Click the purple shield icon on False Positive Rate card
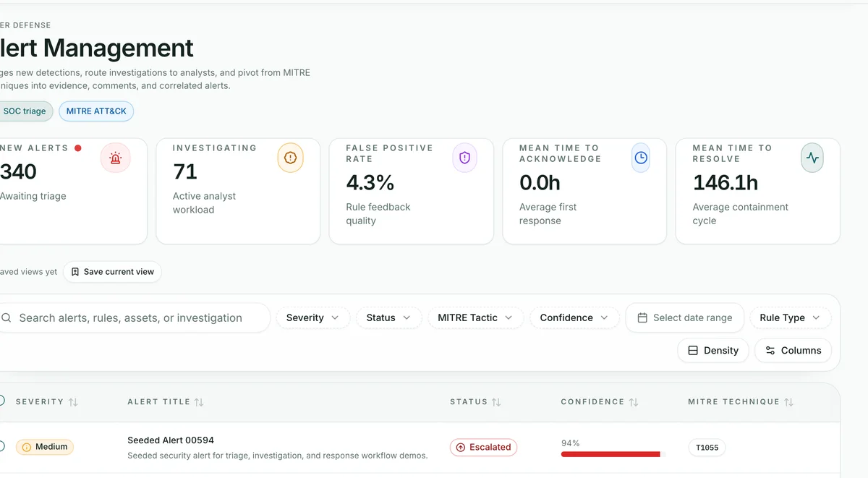Screen dimensions: 868x478 [x=464, y=158]
